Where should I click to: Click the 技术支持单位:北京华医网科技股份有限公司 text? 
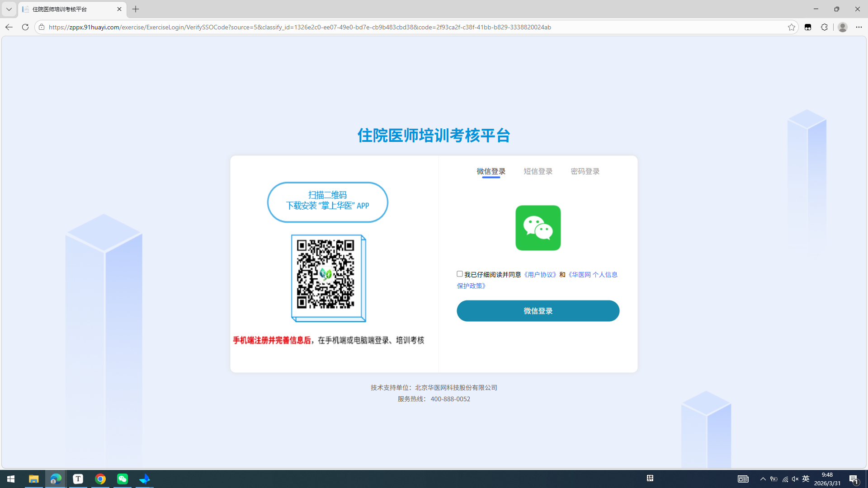click(434, 388)
